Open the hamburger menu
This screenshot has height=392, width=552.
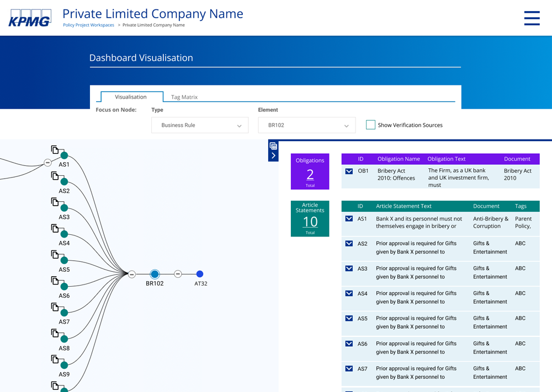click(x=532, y=18)
